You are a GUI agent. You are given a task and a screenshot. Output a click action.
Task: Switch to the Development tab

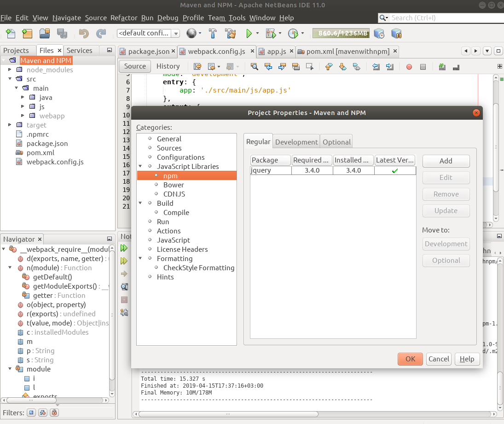click(x=296, y=142)
